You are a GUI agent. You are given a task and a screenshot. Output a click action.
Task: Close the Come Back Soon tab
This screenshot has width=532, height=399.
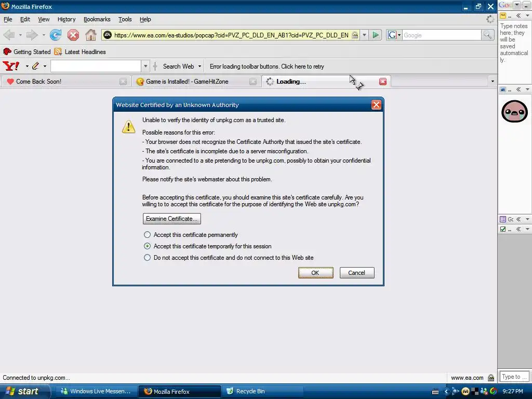pyautogui.click(x=123, y=82)
